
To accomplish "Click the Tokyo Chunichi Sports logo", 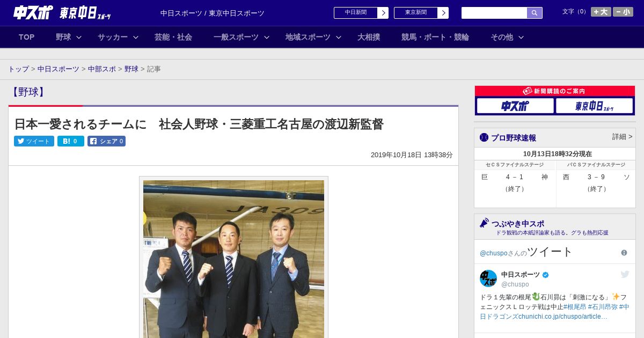I will click(85, 13).
